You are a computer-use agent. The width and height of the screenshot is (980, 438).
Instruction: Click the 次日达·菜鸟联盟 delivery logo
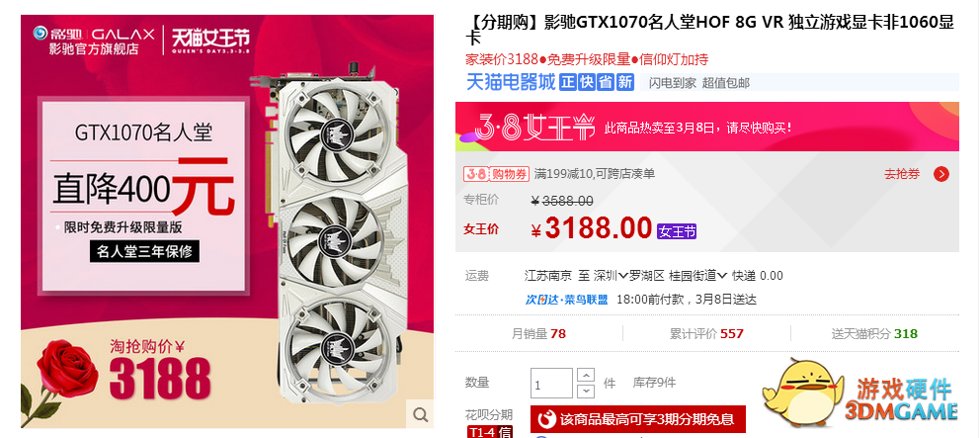coord(566,300)
